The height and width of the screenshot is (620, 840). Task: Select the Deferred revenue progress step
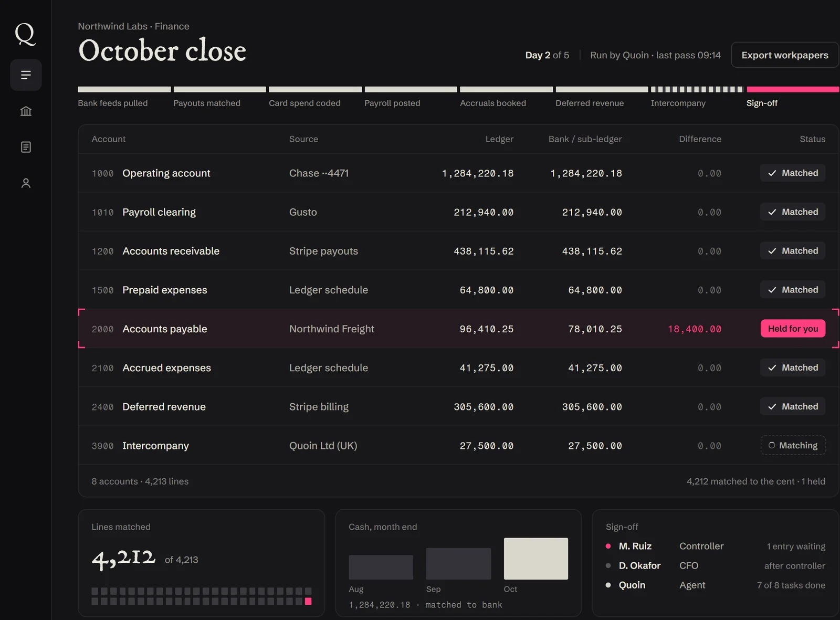pos(590,103)
